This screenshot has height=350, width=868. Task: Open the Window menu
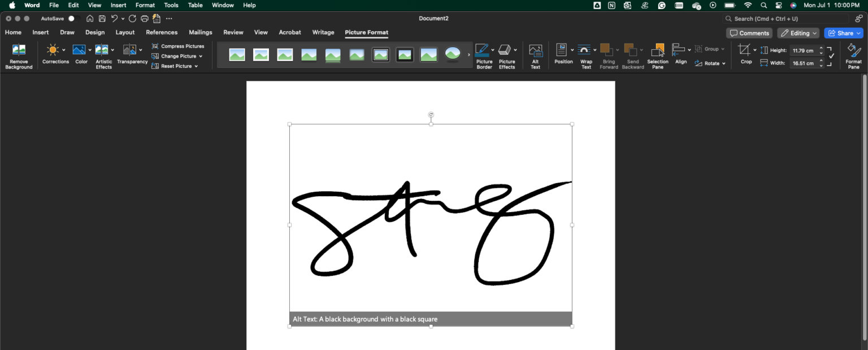[x=223, y=5]
